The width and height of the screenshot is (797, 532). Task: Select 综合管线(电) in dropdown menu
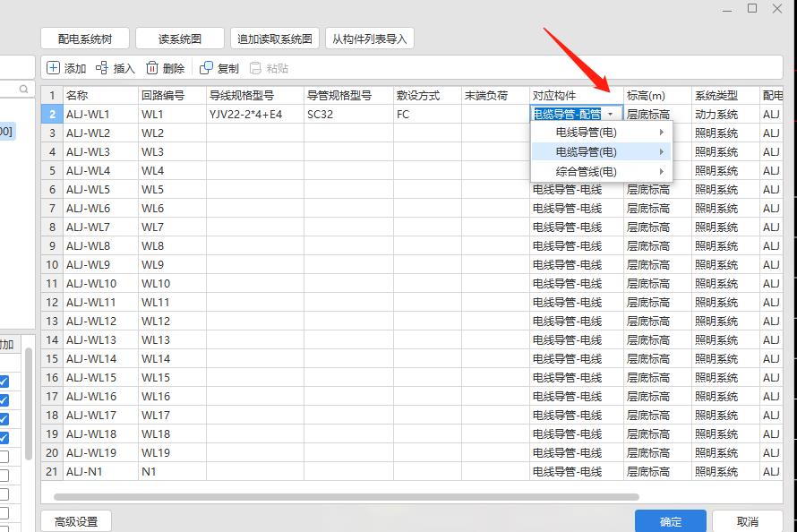(x=601, y=172)
